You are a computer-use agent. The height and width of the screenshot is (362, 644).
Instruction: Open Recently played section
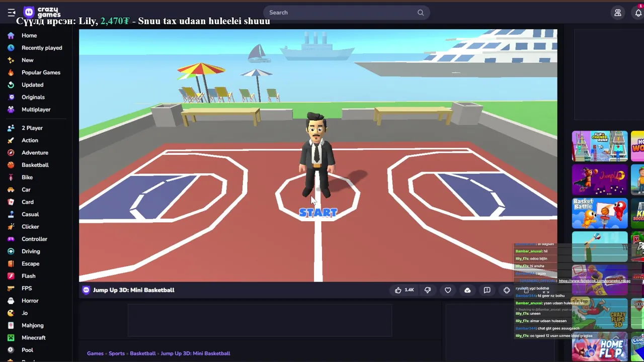pos(42,48)
